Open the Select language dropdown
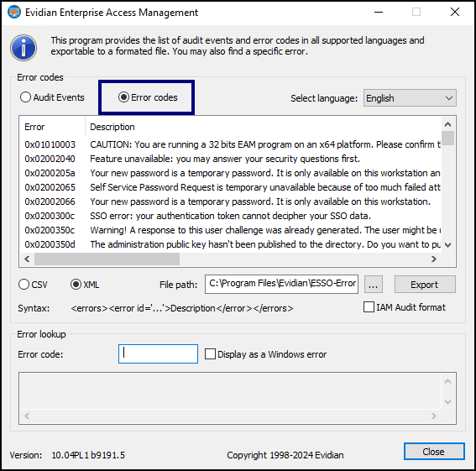This screenshot has width=476, height=471. pyautogui.click(x=410, y=98)
